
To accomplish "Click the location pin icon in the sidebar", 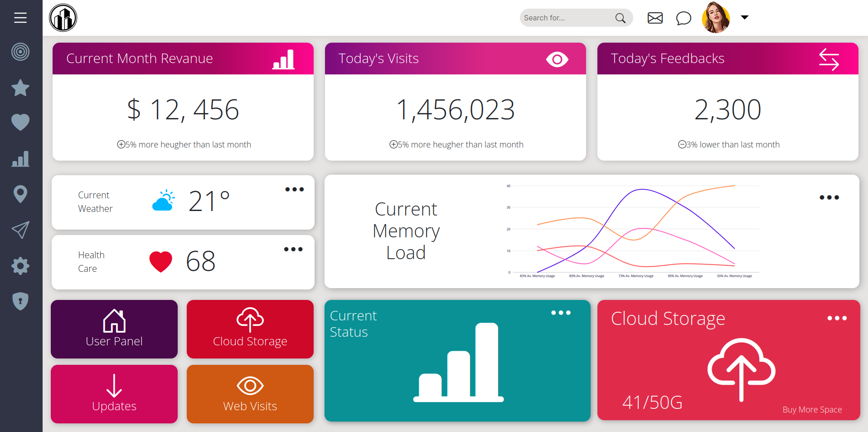I will [20, 194].
